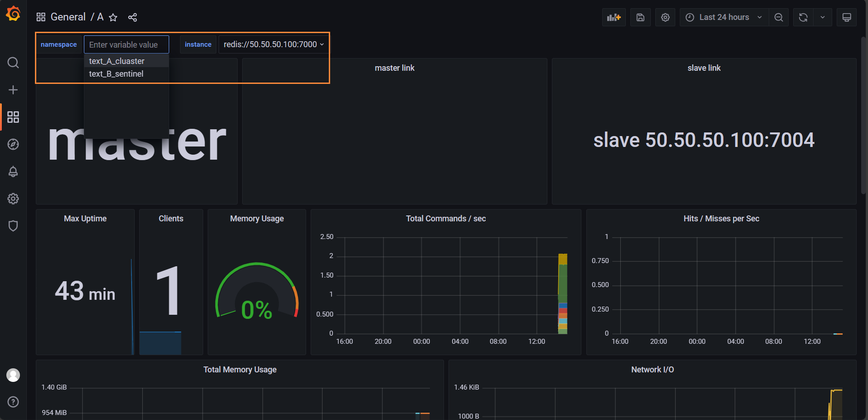The image size is (868, 420).
Task: Open the master link panel title
Action: click(x=395, y=68)
